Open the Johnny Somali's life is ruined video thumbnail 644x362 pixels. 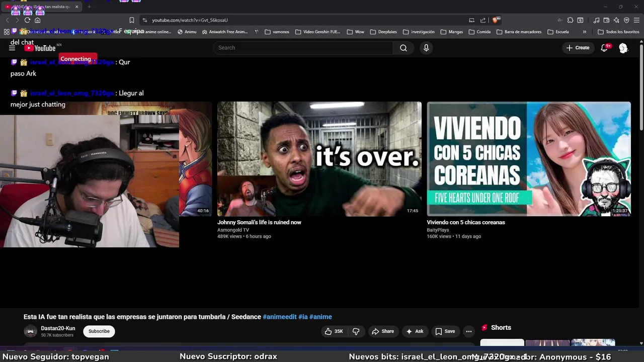(x=319, y=159)
